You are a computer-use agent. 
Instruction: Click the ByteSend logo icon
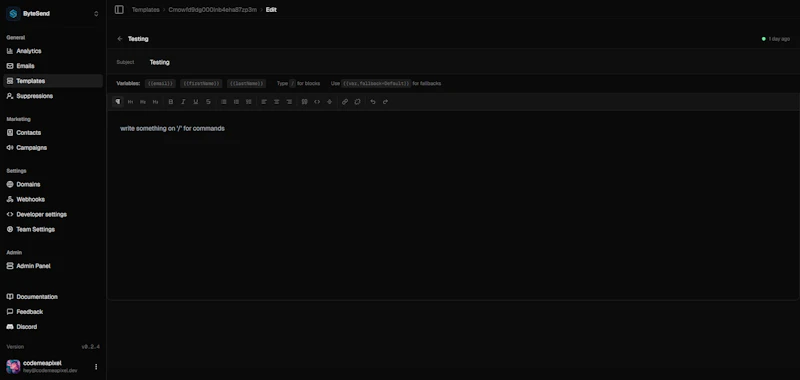(x=13, y=14)
